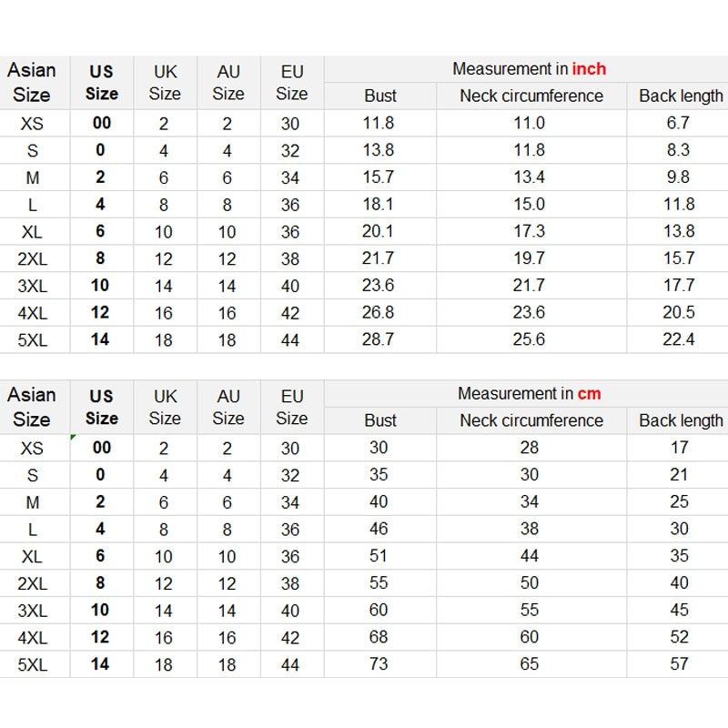Select US Size header in cm table
This screenshot has height=728, width=728.
[101, 407]
